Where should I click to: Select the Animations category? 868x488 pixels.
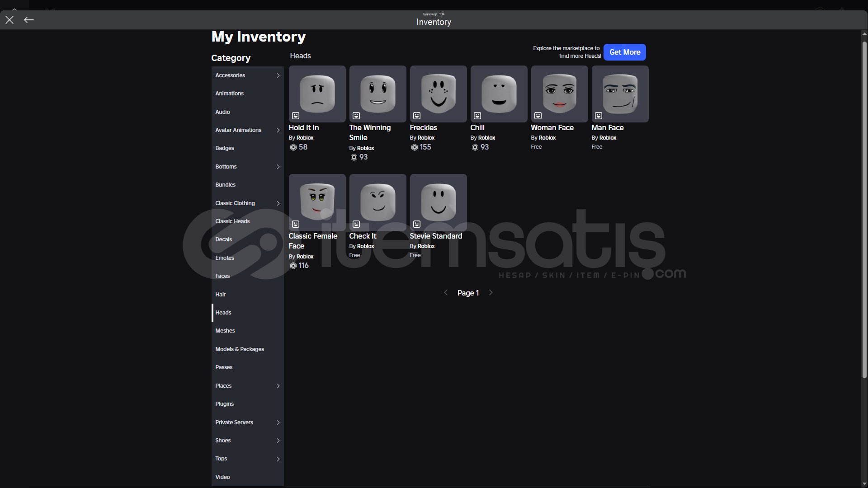248,94
